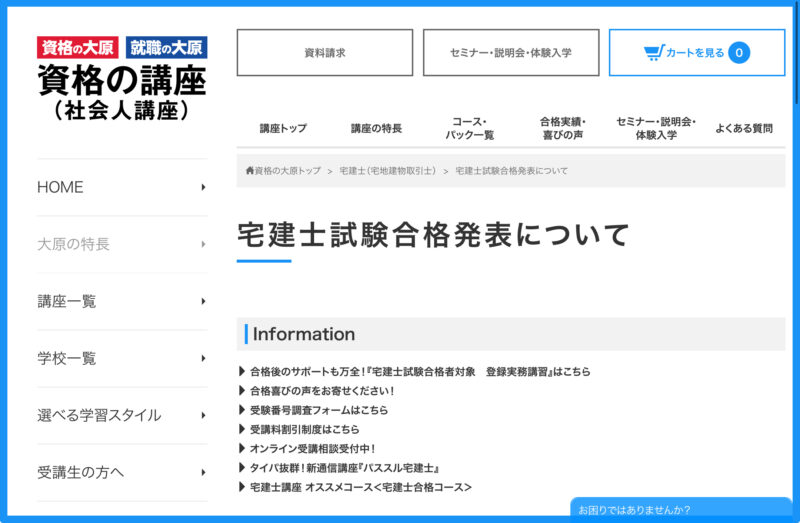Image resolution: width=800 pixels, height=523 pixels.
Task: Expand the HOME sidebar arrow
Action: coord(203,187)
